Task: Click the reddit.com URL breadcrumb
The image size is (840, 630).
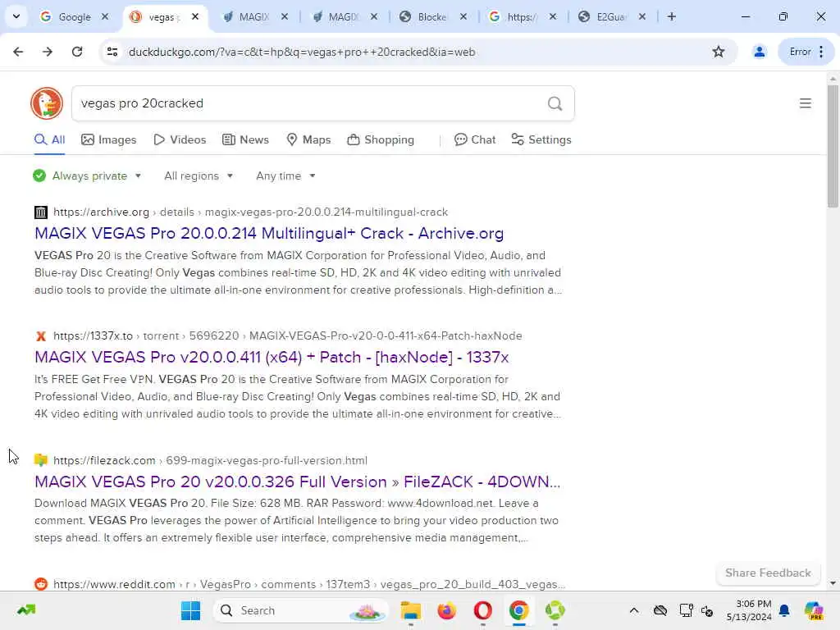Action: 309,584
